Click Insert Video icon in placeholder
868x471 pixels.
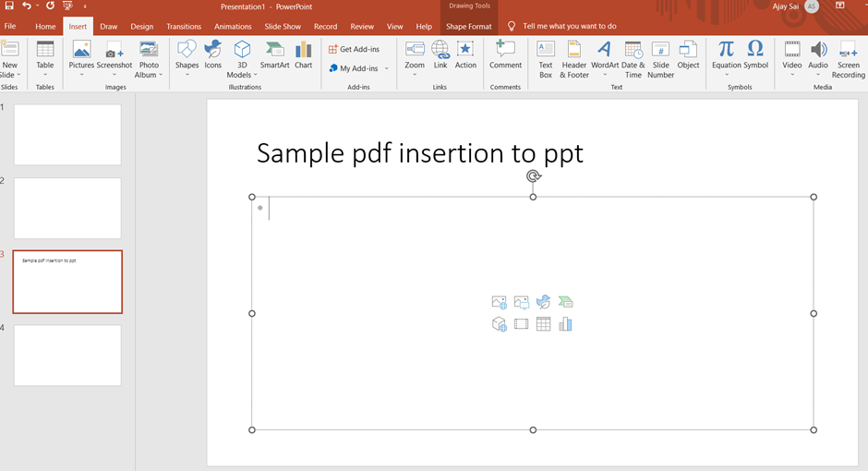(521, 324)
